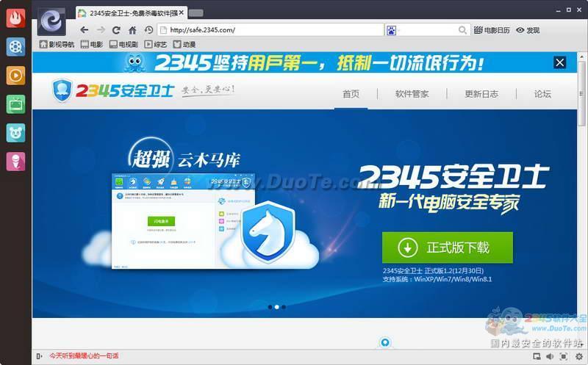Open browsing history clock icon
This screenshot has height=365, width=588.
(149, 30)
